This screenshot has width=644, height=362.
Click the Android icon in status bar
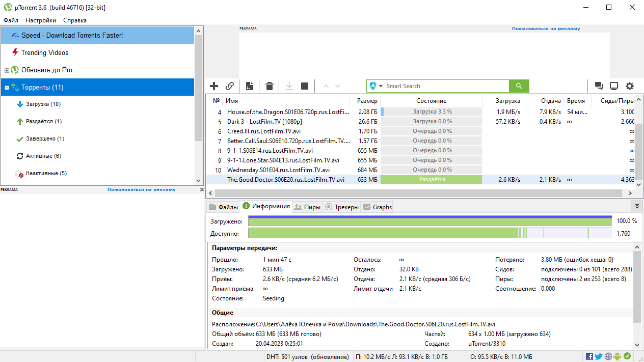(x=617, y=356)
